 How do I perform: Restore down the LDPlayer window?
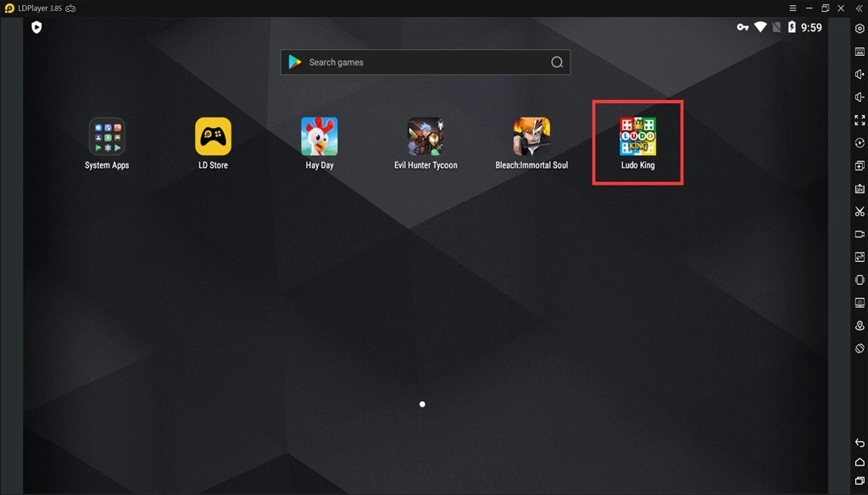(825, 8)
